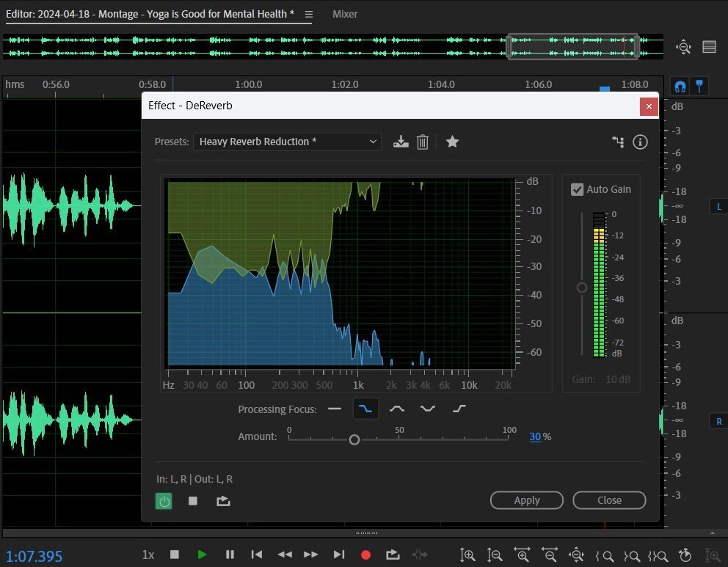Toggle the blue headphone snapping icon
The width and height of the screenshot is (728, 567).
680,87
